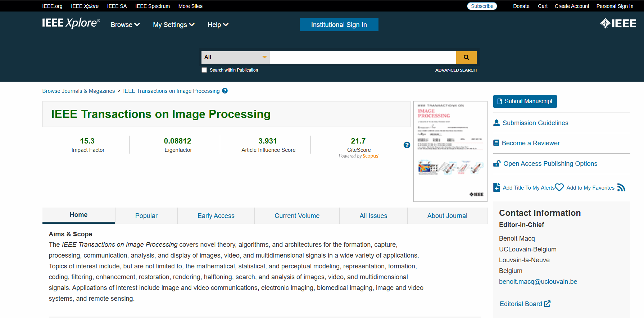Click the Add Title To My Alerts icon
This screenshot has height=318, width=644.
tap(496, 187)
